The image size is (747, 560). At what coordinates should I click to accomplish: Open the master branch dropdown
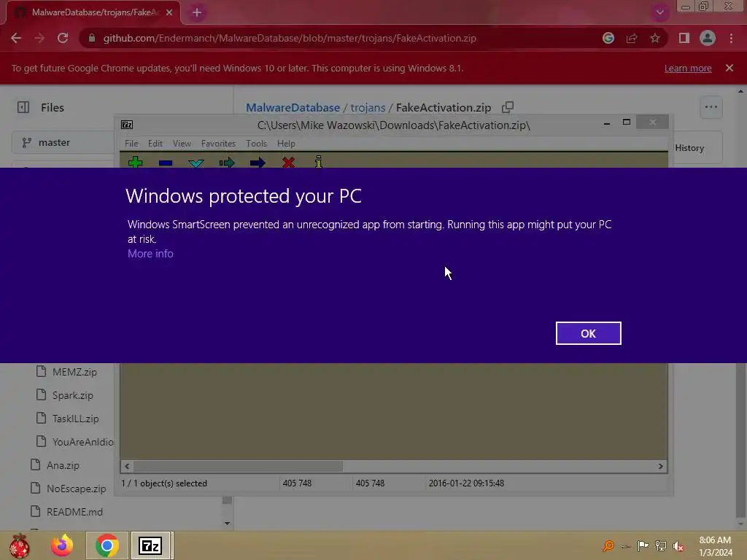tap(63, 142)
